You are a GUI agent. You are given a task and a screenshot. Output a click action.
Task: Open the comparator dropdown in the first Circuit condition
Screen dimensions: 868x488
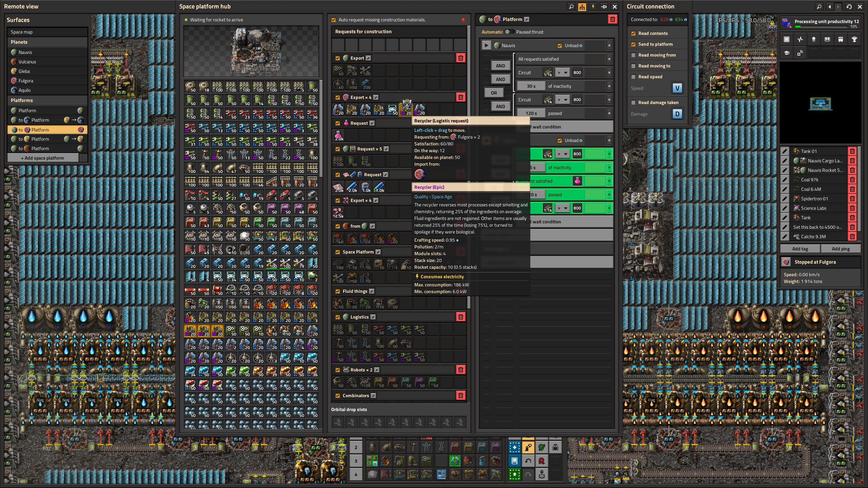coord(562,73)
